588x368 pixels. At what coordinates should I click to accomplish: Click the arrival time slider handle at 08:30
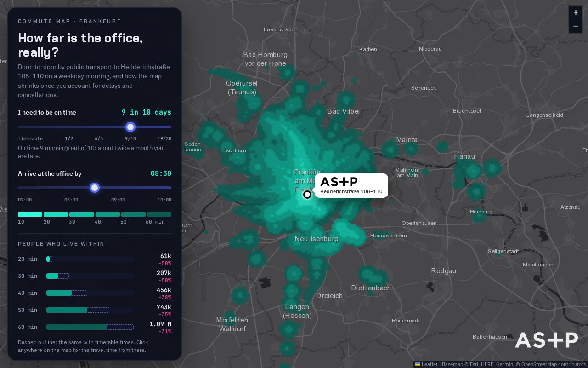pyautogui.click(x=95, y=188)
